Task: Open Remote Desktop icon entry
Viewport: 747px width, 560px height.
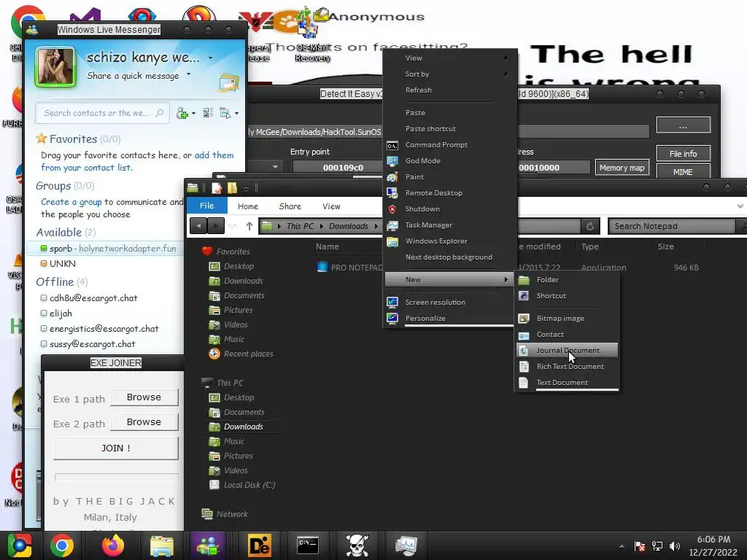Action: [392, 192]
